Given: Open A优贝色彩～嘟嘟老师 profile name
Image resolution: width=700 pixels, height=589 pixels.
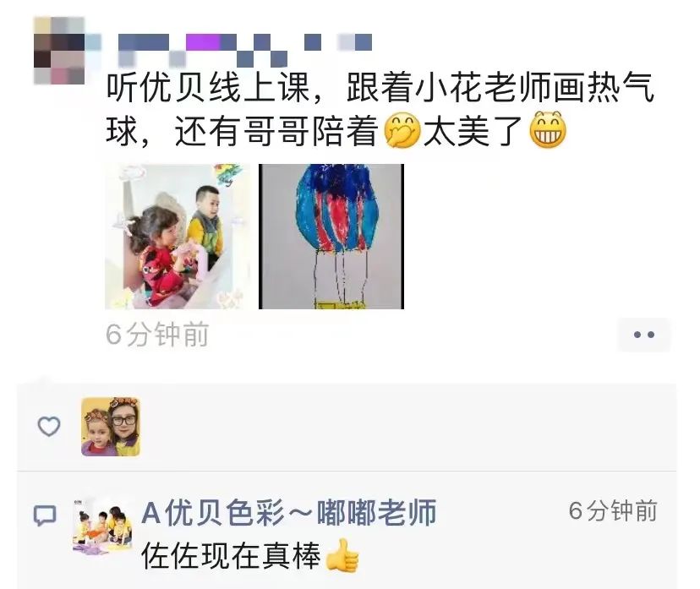Looking at the screenshot, I should (289, 513).
